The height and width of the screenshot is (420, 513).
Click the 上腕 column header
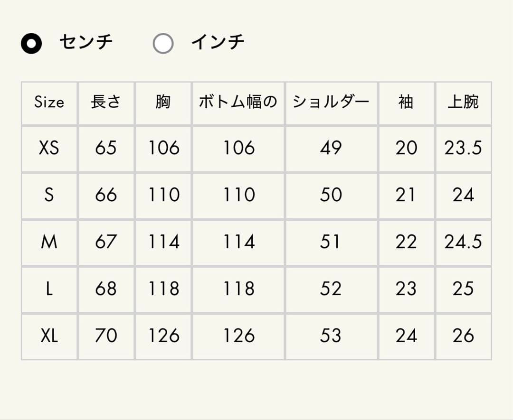463,103
